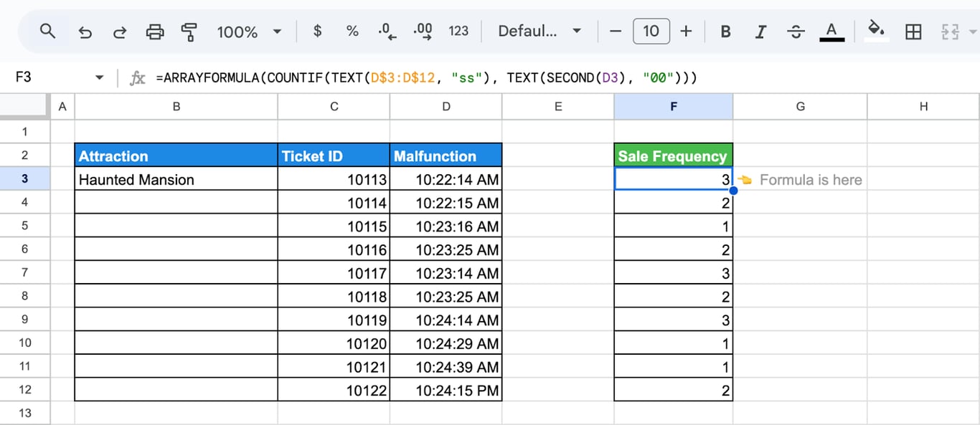The height and width of the screenshot is (425, 980).
Task: Select row 3 header
Action: [x=25, y=178]
